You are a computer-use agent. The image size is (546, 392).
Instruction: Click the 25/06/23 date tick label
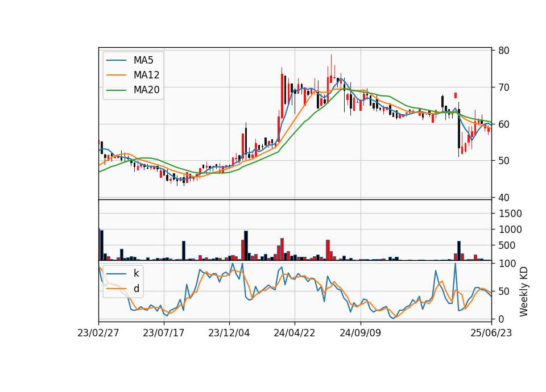point(491,333)
